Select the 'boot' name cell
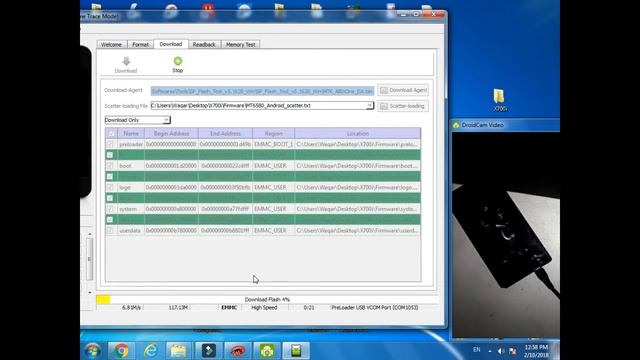Image resolution: width=640 pixels, height=360 pixels. (131, 166)
